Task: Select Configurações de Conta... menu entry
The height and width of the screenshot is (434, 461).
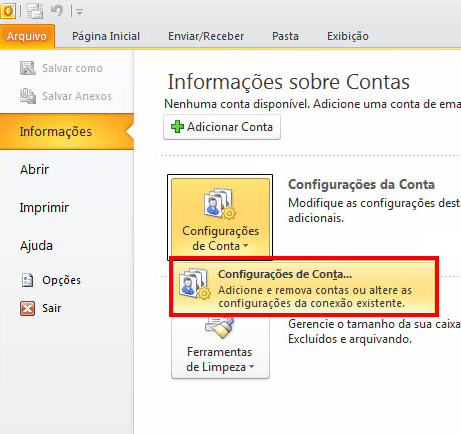Action: coord(304,287)
